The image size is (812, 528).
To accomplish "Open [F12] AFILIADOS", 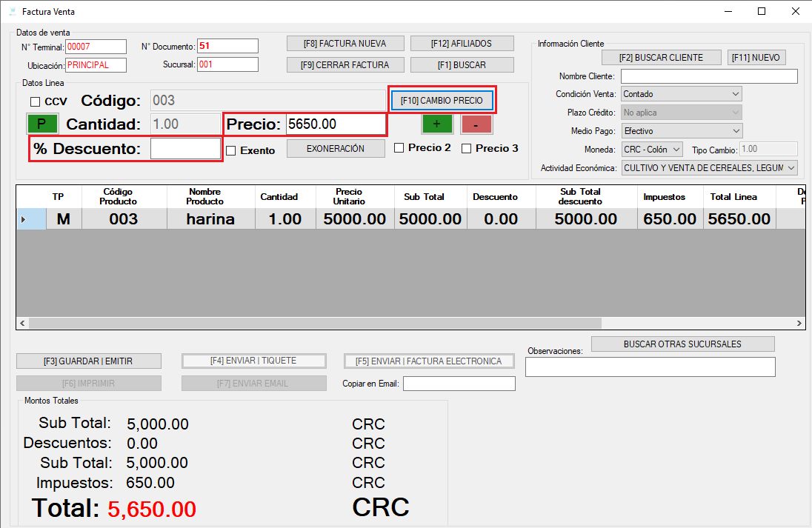I will pos(462,44).
